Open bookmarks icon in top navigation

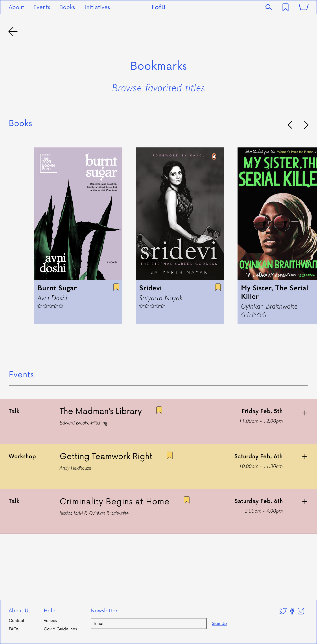[x=285, y=7]
